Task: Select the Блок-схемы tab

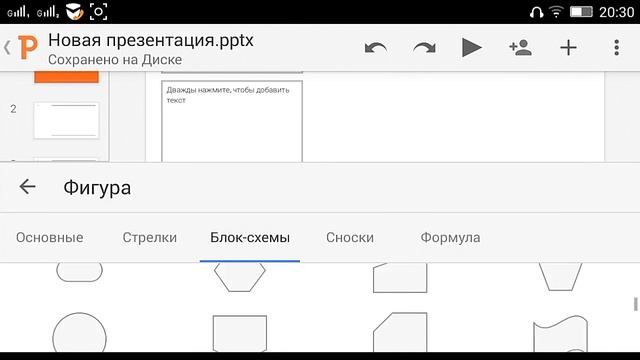Action: pyautogui.click(x=250, y=238)
